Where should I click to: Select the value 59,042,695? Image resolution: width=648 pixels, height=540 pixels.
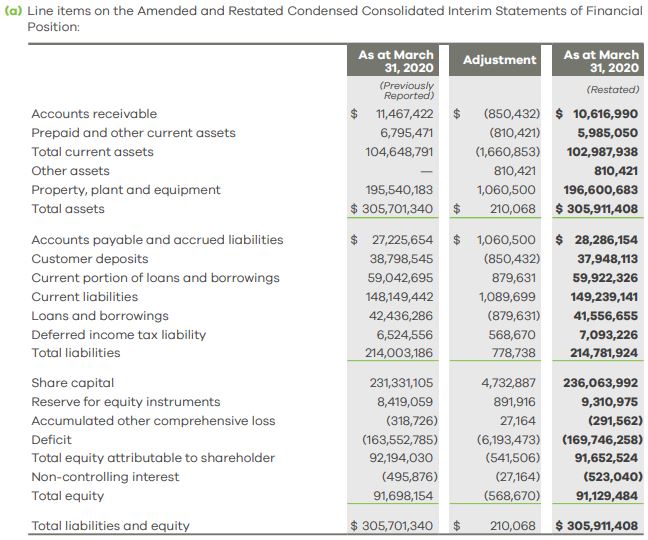coord(400,278)
